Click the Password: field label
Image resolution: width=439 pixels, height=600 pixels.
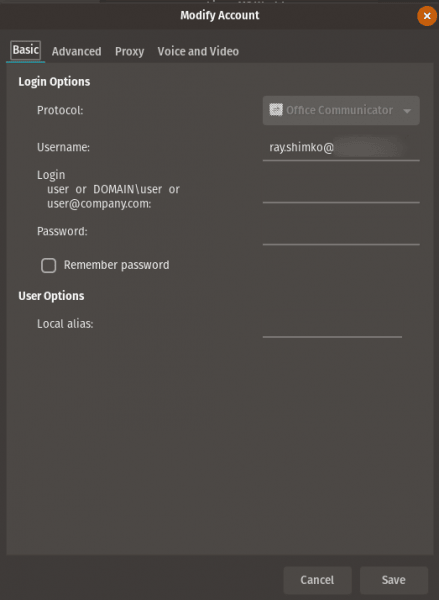click(62, 231)
